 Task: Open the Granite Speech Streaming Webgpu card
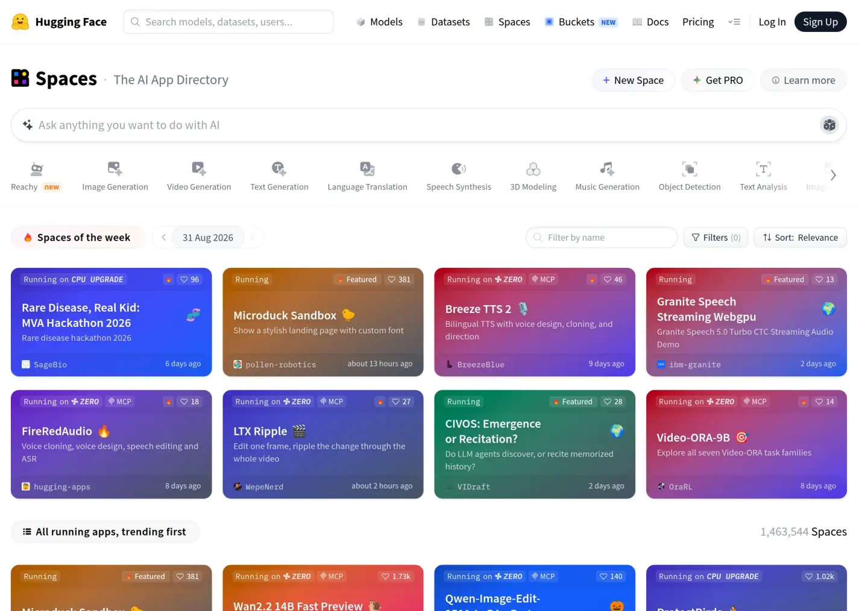pyautogui.click(x=746, y=322)
